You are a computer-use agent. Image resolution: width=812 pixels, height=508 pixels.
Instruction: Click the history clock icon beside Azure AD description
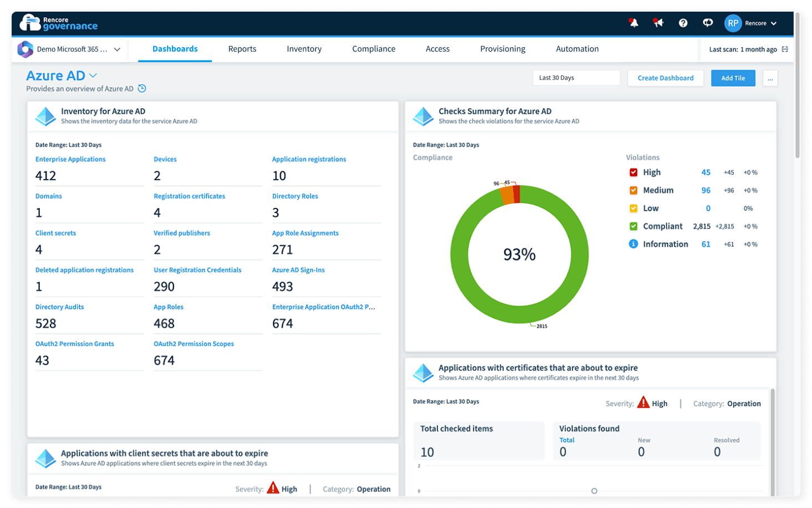(x=142, y=89)
